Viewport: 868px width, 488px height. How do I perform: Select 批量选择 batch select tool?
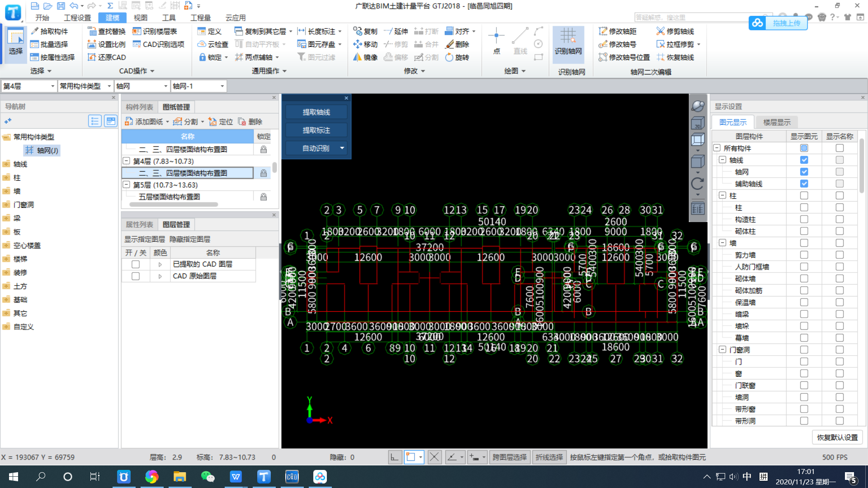coord(49,44)
